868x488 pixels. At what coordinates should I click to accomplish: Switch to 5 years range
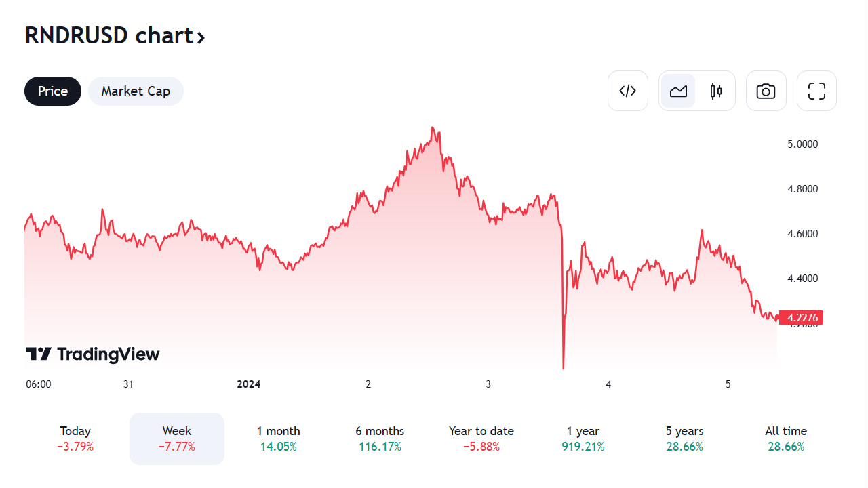point(684,439)
